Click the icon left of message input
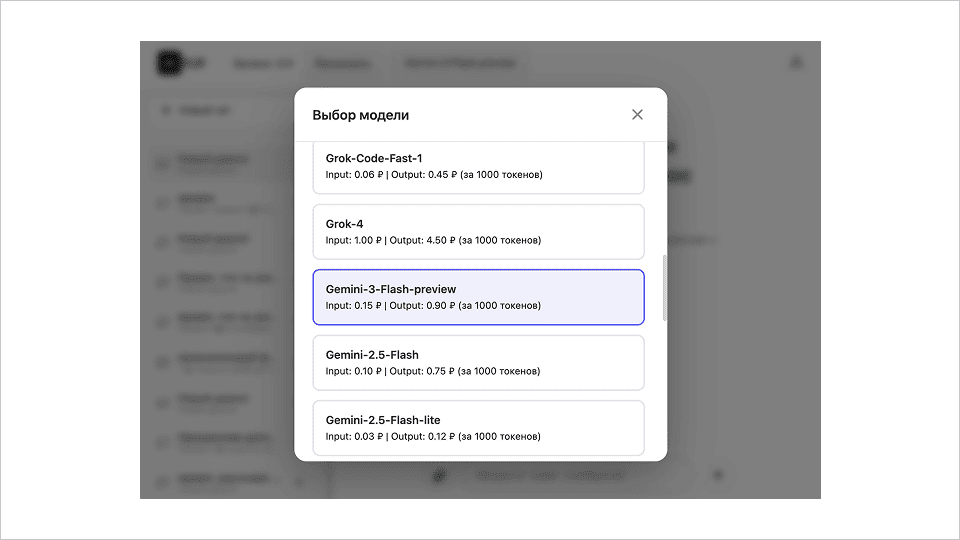This screenshot has height=540, width=960. (438, 475)
